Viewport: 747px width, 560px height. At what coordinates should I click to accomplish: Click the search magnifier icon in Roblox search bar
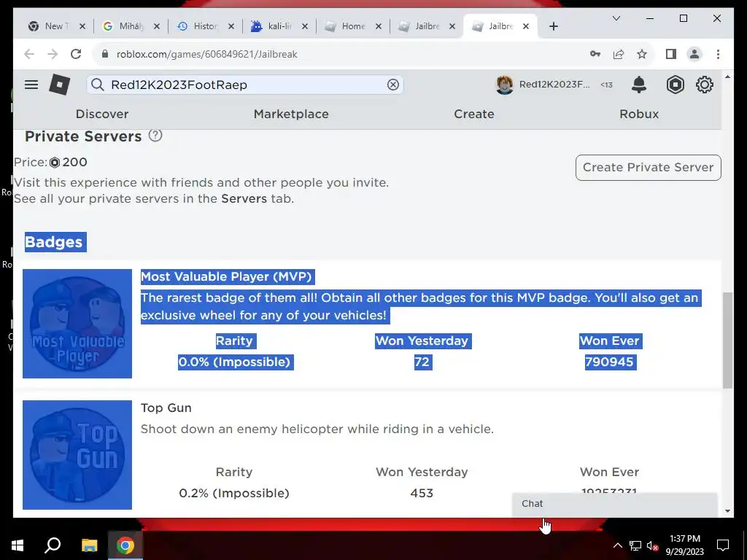pos(98,85)
